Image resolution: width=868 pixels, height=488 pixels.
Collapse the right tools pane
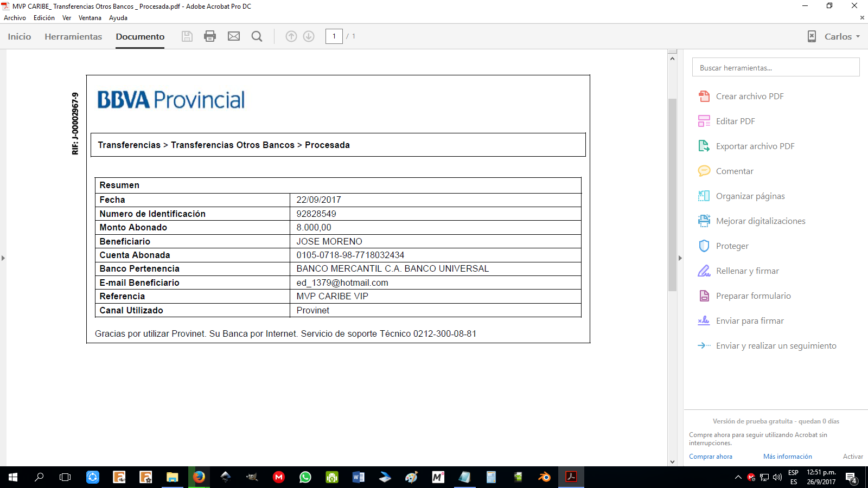[x=680, y=258]
